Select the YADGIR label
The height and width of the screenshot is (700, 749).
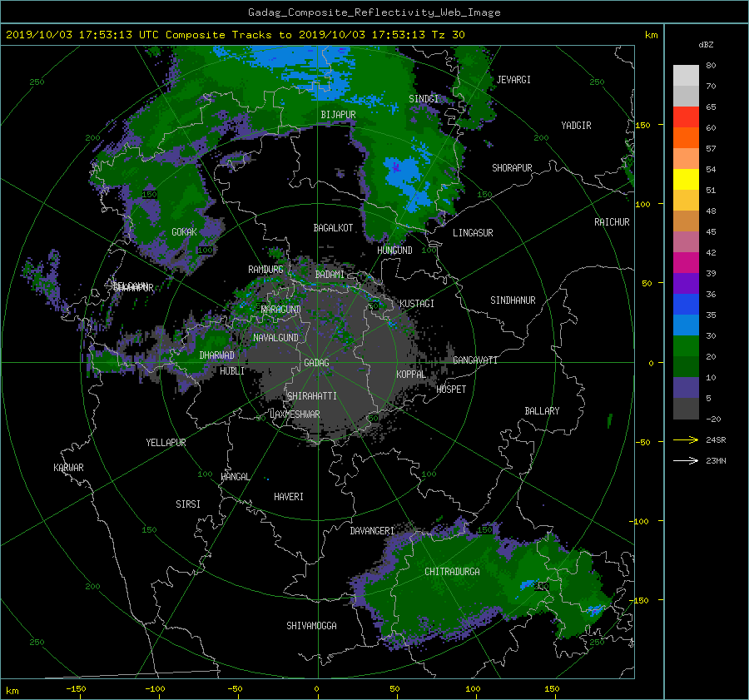(x=576, y=126)
